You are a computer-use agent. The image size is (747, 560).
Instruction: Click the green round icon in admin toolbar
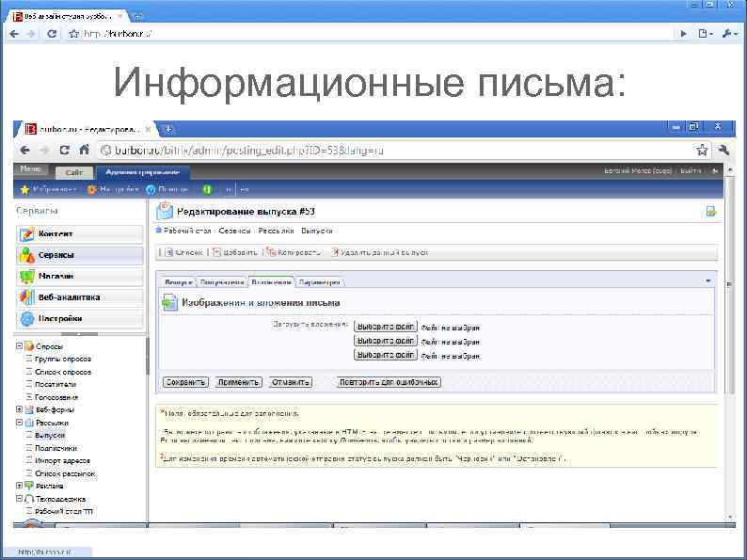coord(207,190)
